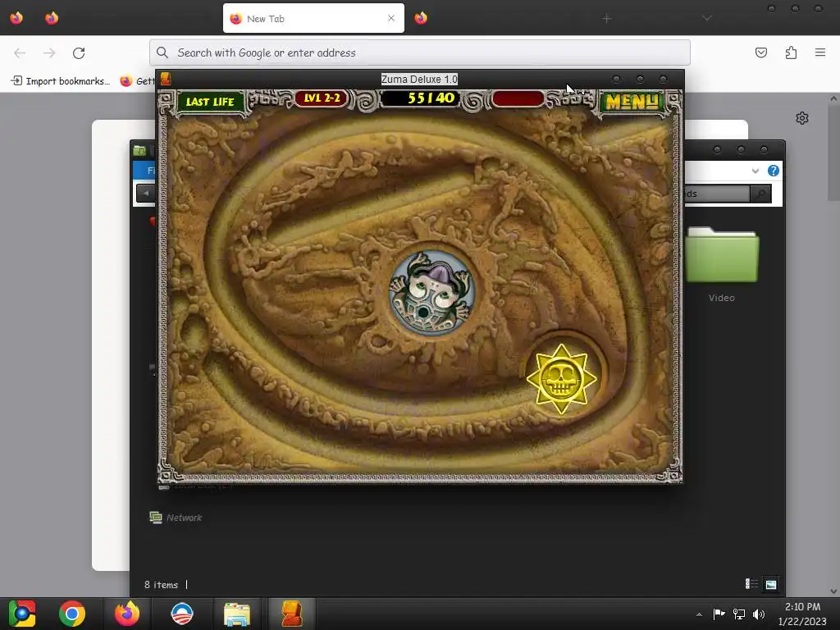Open Firefox from the taskbar
The height and width of the screenshot is (630, 840).
127,614
